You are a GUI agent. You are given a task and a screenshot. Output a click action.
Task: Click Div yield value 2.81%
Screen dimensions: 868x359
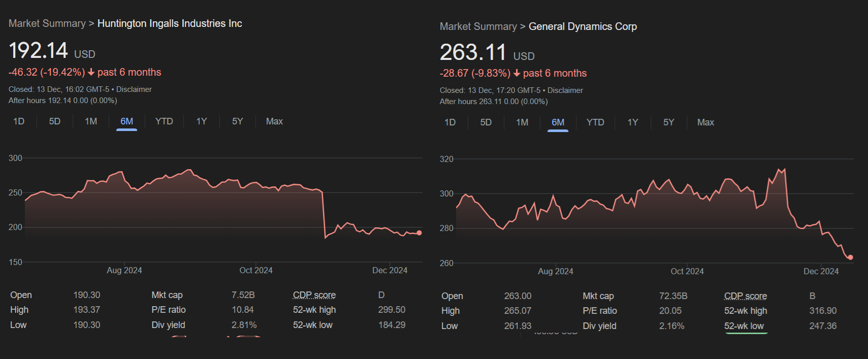(x=244, y=325)
